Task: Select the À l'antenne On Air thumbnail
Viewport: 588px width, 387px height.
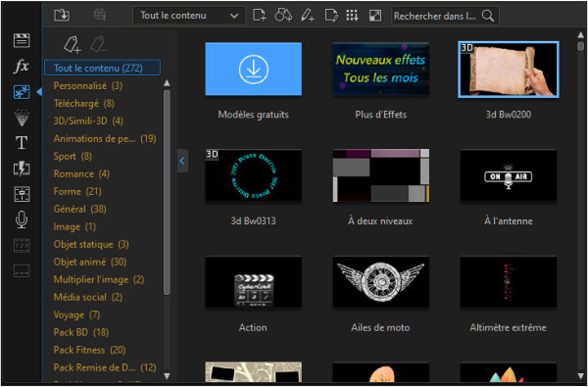Action: (509, 175)
